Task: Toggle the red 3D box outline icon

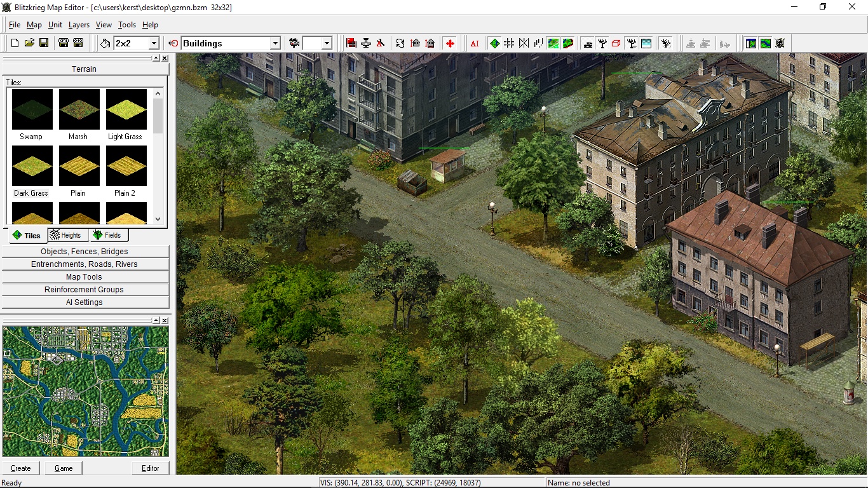Action: (x=616, y=43)
